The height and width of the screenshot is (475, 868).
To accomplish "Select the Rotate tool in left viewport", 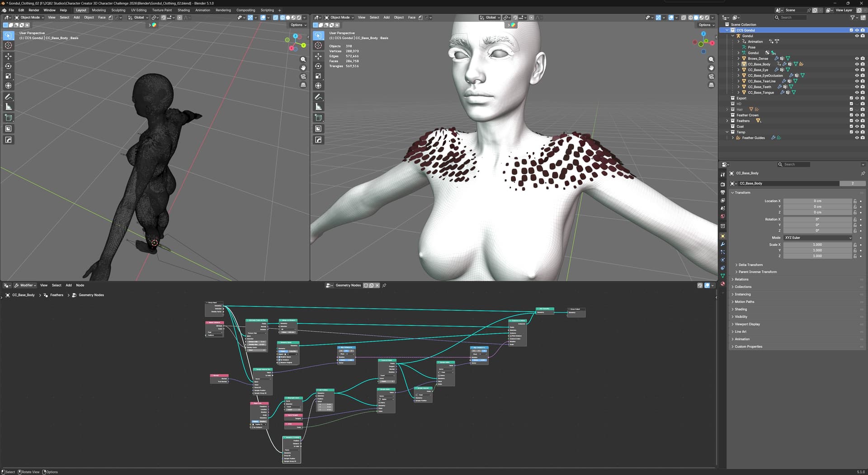I will pyautogui.click(x=8, y=66).
